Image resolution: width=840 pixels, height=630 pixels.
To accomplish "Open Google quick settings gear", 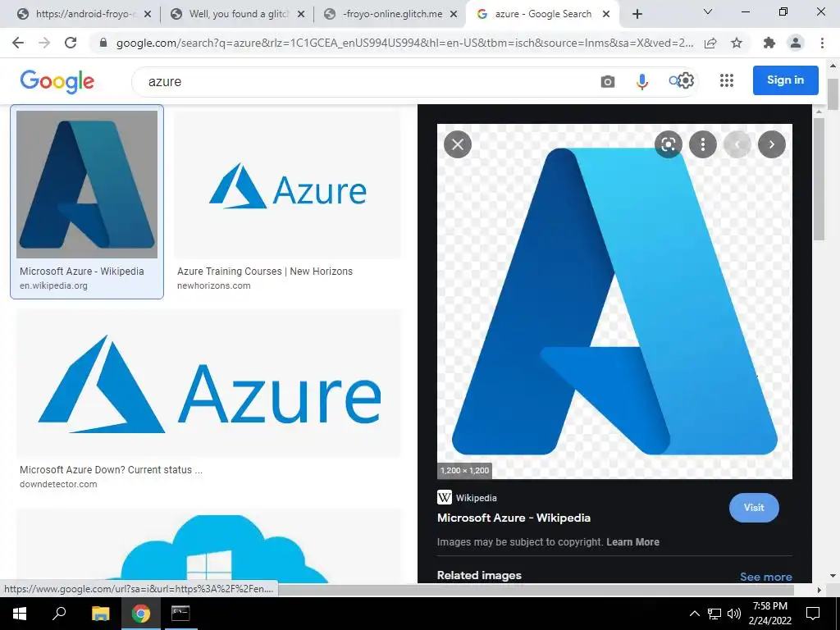I will tap(686, 81).
